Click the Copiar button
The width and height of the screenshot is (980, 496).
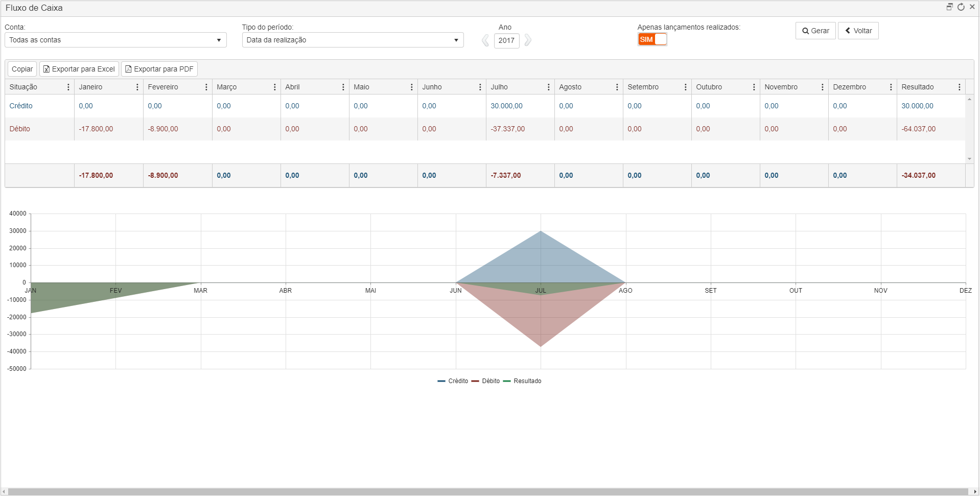click(22, 69)
